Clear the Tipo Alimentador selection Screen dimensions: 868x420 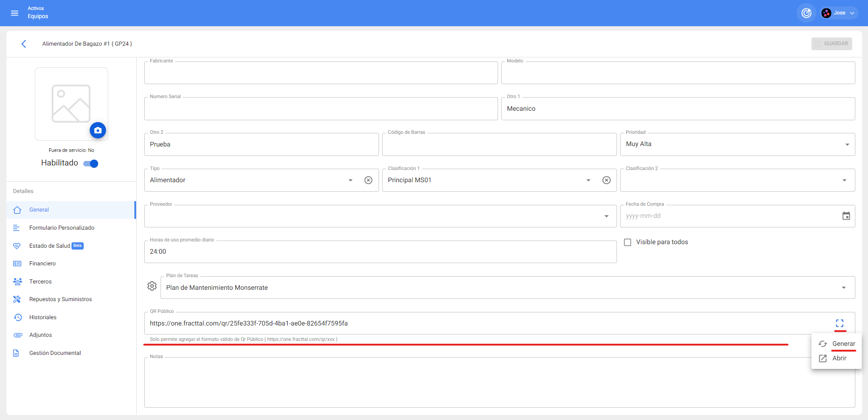368,180
